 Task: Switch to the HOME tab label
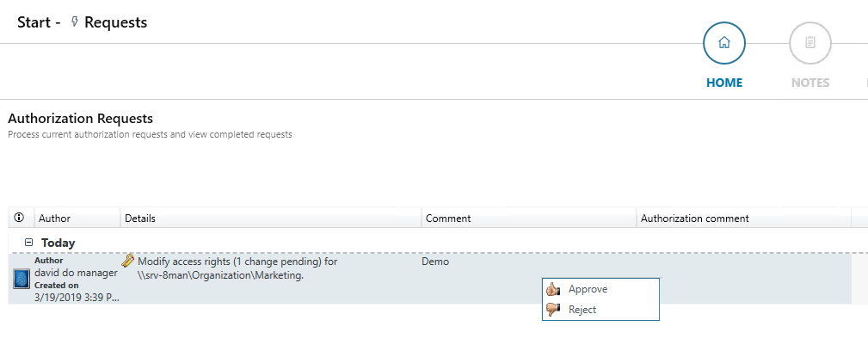coord(724,83)
